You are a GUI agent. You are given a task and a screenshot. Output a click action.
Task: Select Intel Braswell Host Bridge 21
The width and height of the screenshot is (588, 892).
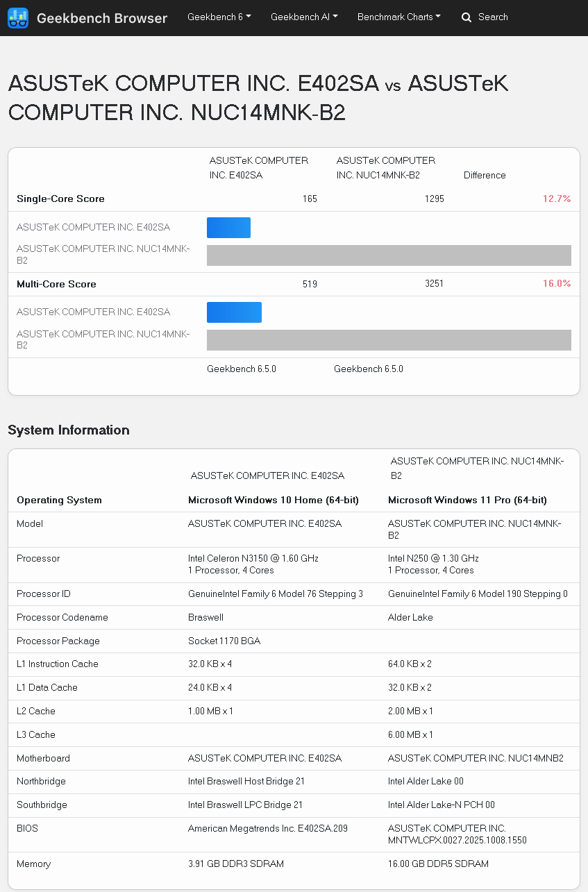pyautogui.click(x=246, y=781)
